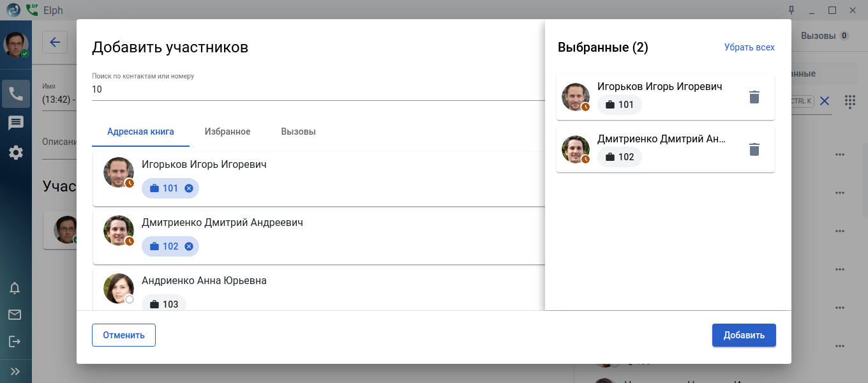The height and width of the screenshot is (383, 868).
Task: Switch to the Вызовы tab in dialog
Action: point(298,131)
